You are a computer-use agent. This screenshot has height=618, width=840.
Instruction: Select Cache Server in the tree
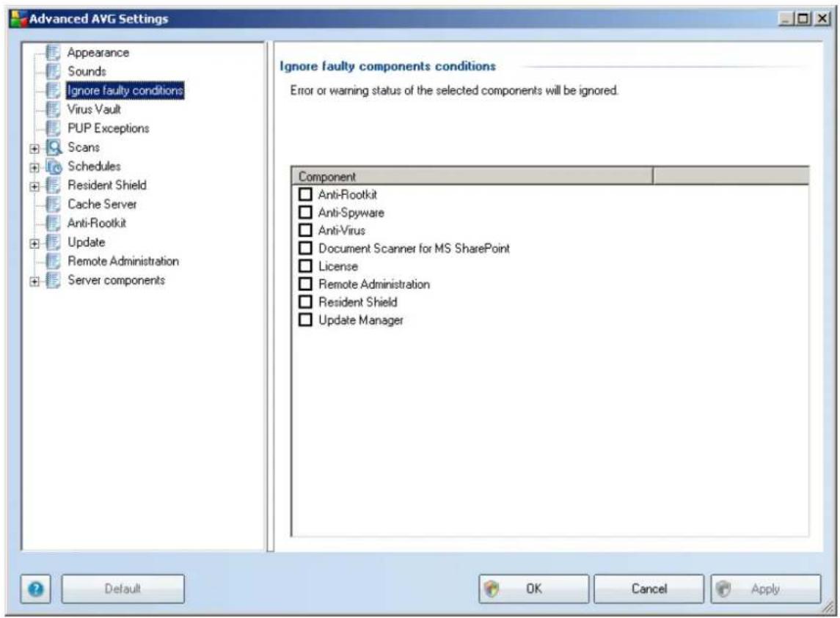(102, 204)
